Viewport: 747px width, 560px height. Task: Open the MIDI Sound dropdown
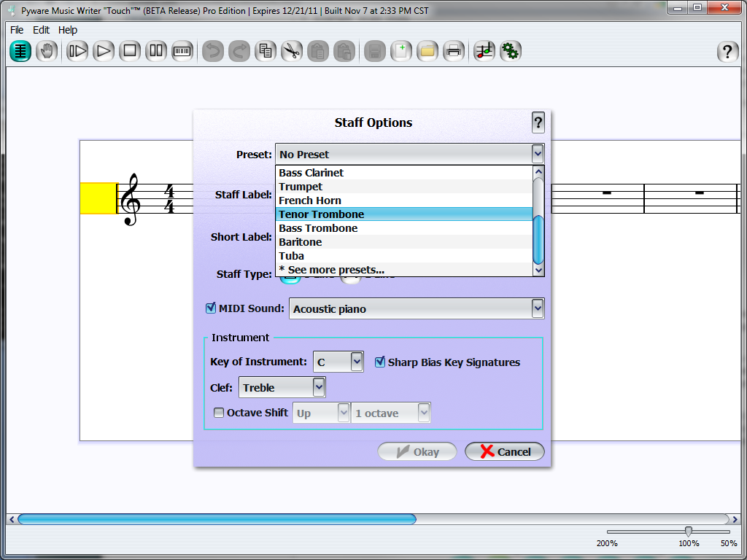click(x=538, y=308)
